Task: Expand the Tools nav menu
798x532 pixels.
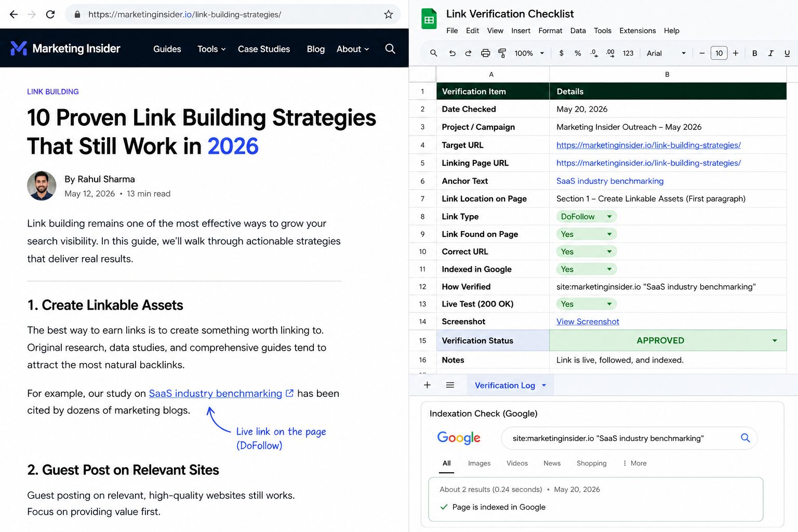Action: coord(211,49)
